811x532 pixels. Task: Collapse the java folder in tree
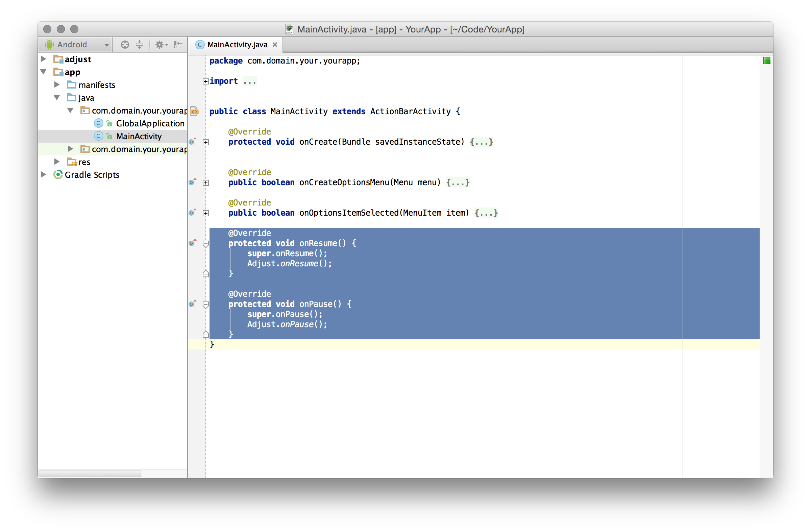(x=57, y=98)
